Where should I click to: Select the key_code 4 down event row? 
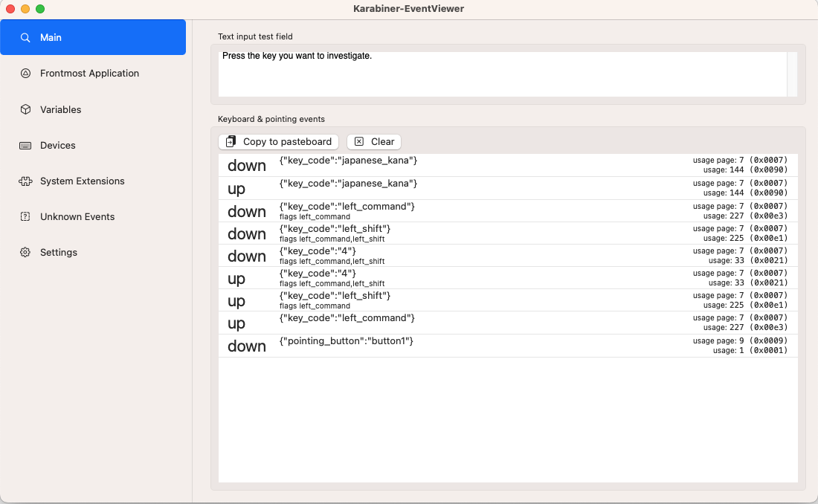508,256
